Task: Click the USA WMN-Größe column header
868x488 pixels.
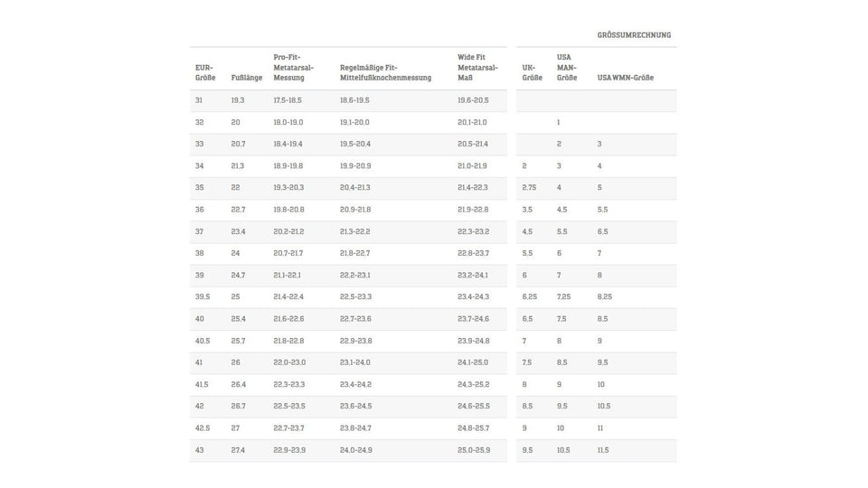Action: [625, 78]
